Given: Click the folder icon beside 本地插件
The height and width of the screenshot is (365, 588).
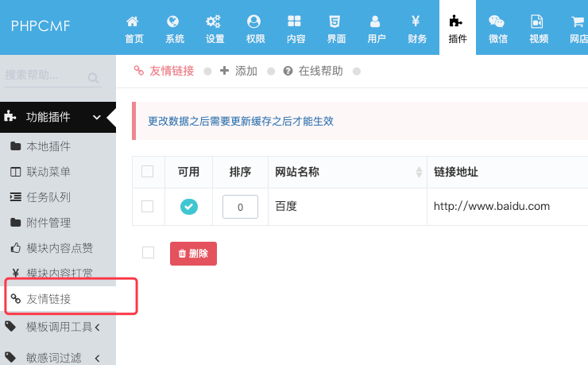Looking at the screenshot, I should [15, 146].
